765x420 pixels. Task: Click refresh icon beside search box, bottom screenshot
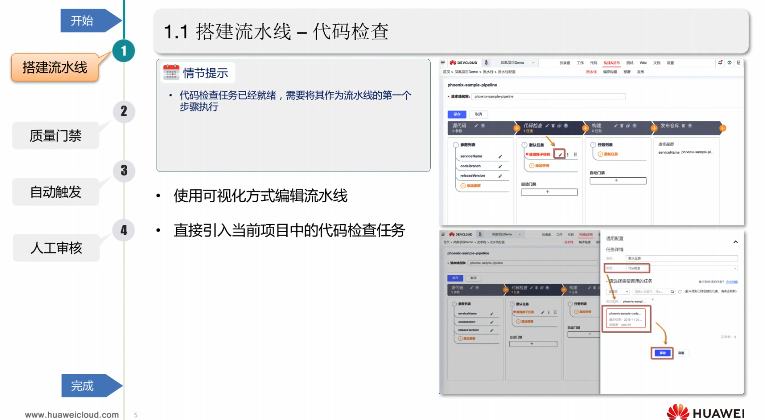tap(680, 291)
